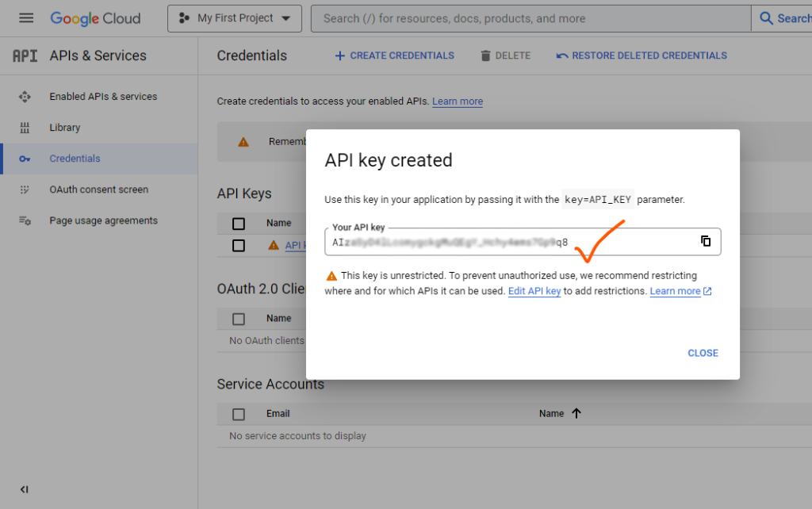Collapse the sidebar with the chevron icon
812x509 pixels.
tap(24, 489)
